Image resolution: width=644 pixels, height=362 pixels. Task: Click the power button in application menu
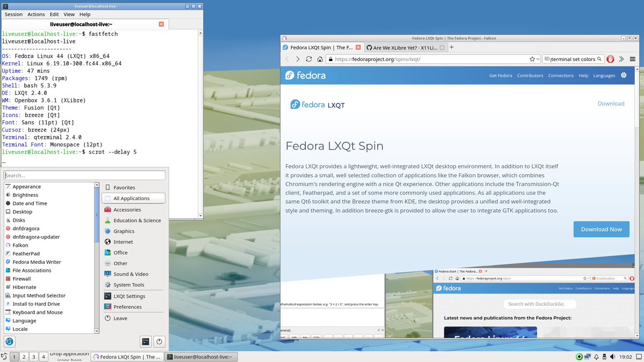click(159, 341)
